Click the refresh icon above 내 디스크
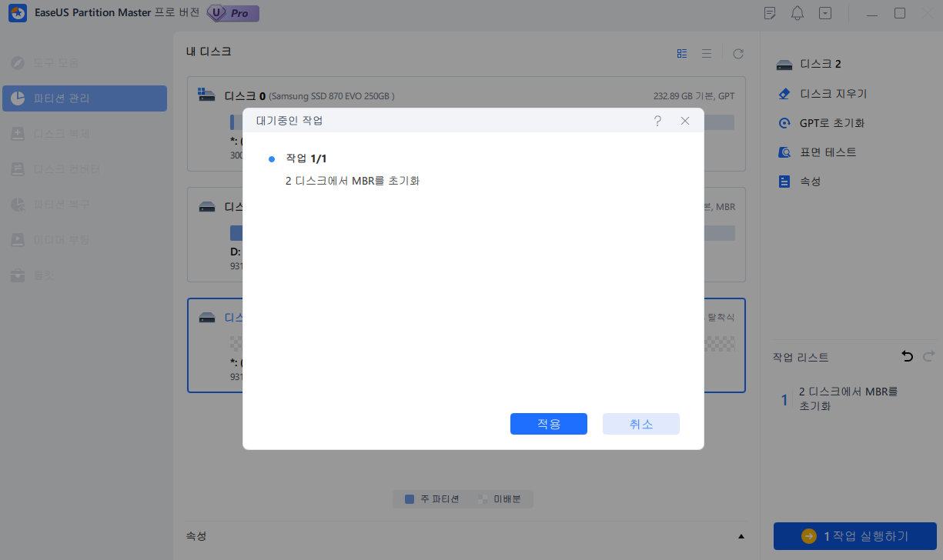 coord(737,53)
